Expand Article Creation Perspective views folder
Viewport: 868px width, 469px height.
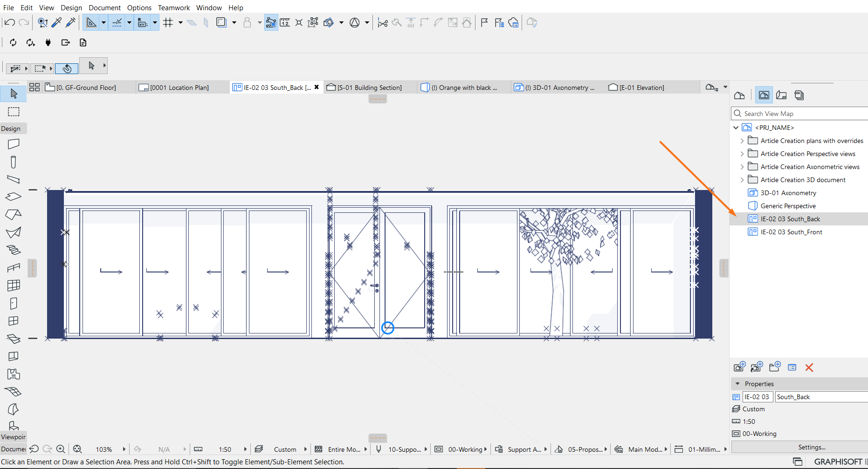point(742,154)
